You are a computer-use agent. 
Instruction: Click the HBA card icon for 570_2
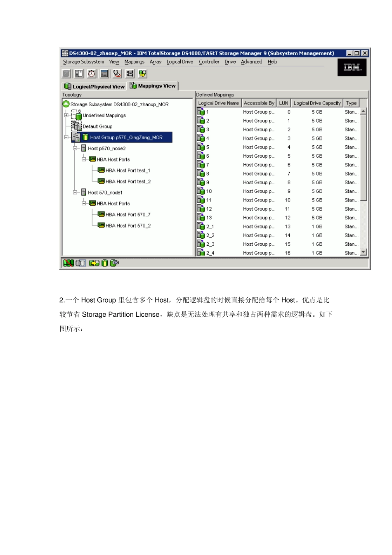(x=101, y=225)
